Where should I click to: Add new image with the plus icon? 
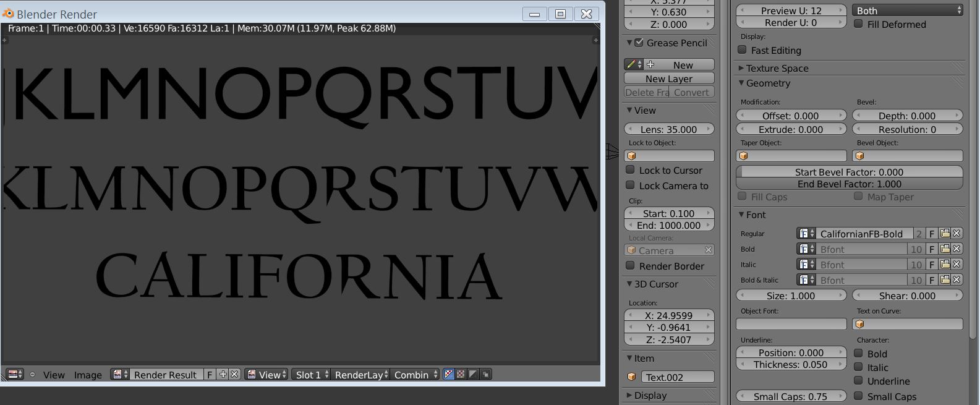(223, 374)
